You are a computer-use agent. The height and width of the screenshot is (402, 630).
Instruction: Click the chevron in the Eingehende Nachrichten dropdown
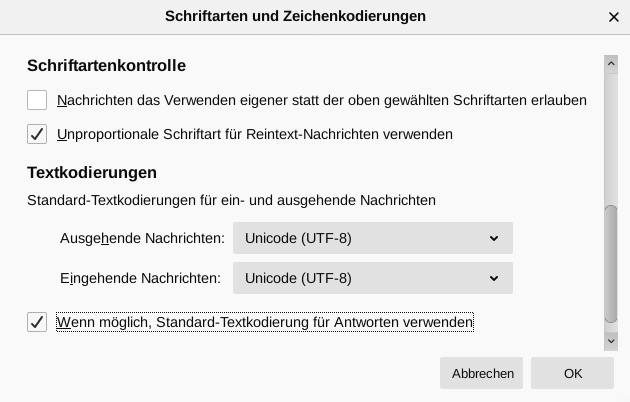(x=494, y=278)
